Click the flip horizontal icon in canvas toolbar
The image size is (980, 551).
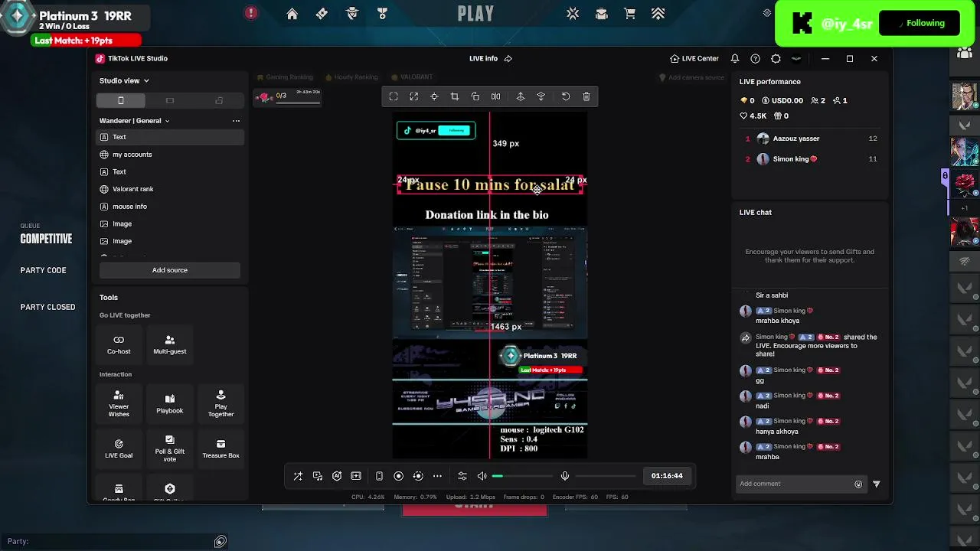(x=496, y=96)
